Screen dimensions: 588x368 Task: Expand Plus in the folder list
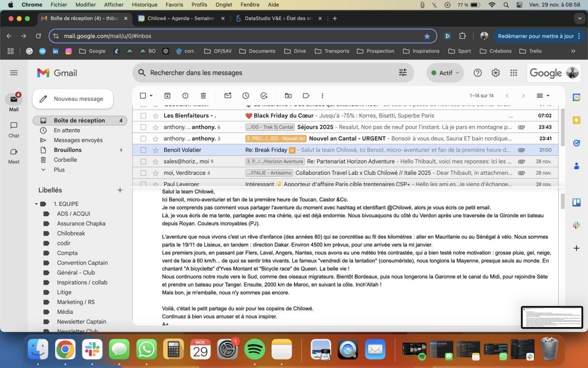tap(59, 169)
